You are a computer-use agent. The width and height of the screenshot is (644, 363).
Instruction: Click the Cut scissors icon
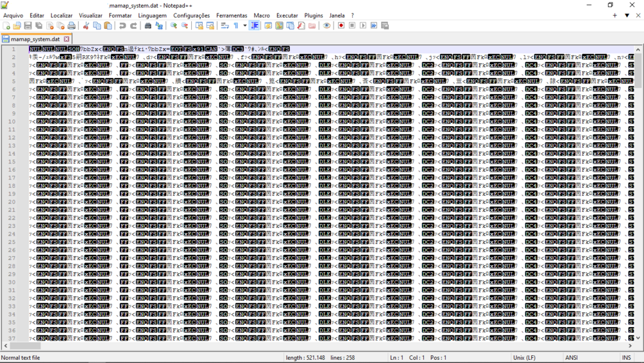[x=86, y=26]
